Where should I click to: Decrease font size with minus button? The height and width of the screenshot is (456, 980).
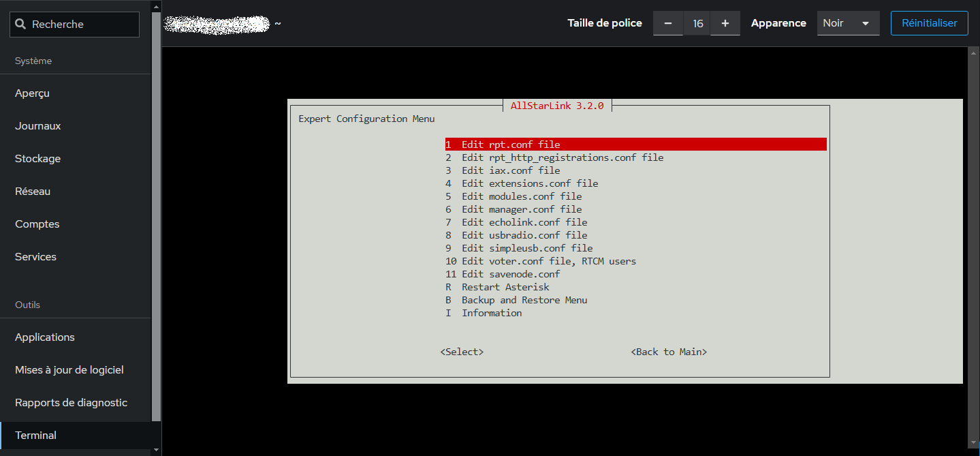point(668,23)
